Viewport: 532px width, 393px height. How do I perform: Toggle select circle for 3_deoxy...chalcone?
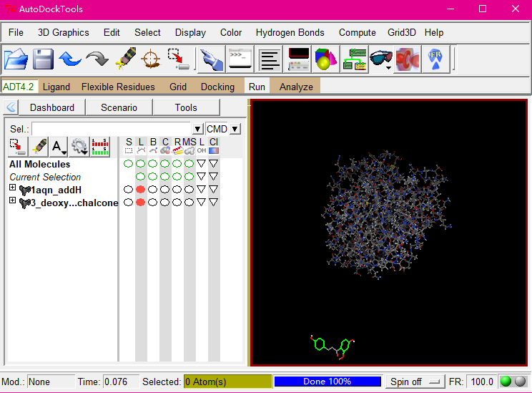click(128, 203)
